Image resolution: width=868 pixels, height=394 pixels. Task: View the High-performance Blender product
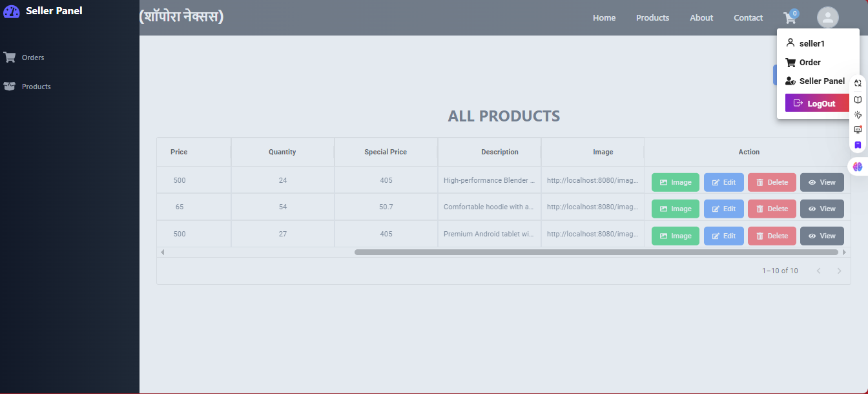822,182
